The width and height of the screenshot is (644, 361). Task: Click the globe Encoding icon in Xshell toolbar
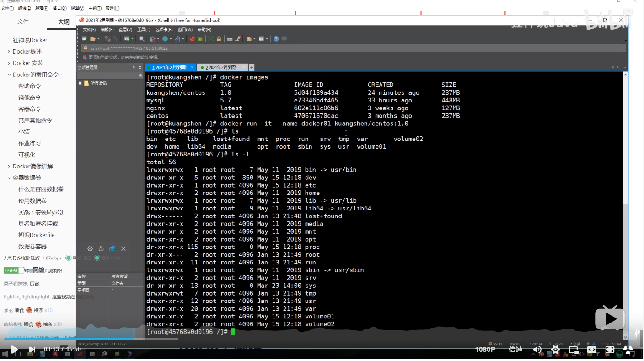tap(165, 39)
